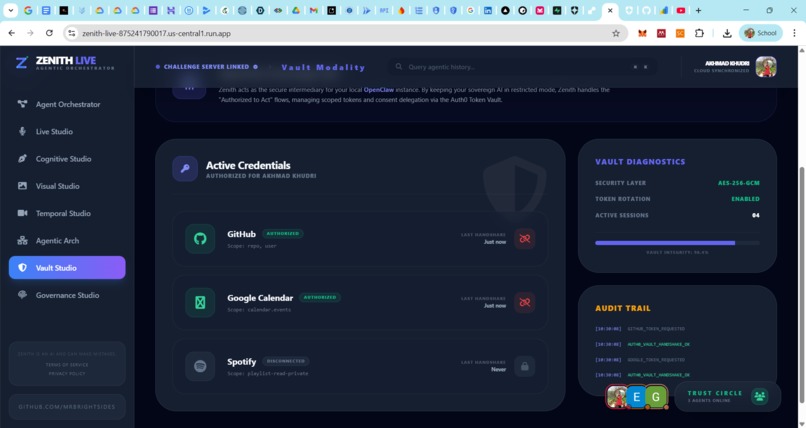Image resolution: width=806 pixels, height=428 pixels.
Task: Select the GITHUB_TOKEN_REQUESTED audit entry
Action: pos(656,328)
